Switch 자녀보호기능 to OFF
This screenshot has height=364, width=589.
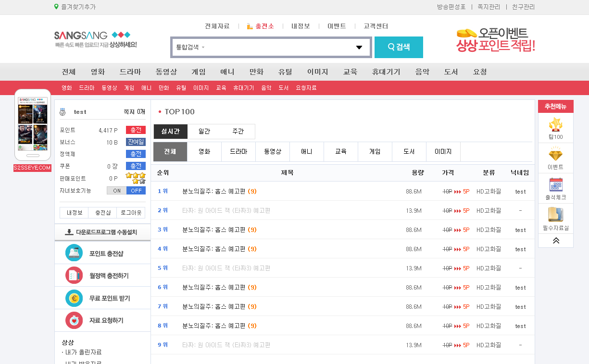point(136,191)
